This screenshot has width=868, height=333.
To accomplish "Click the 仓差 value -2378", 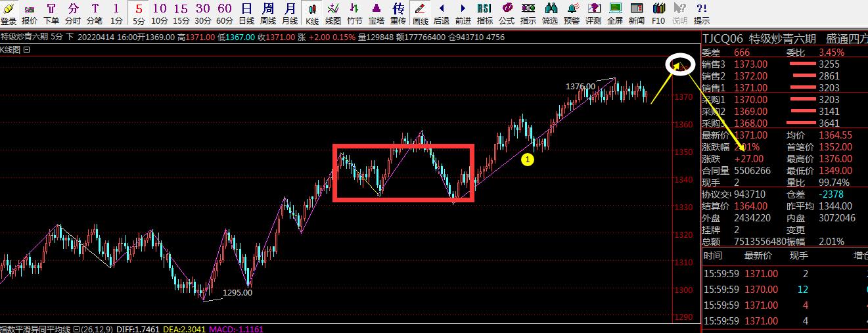I will coord(831,194).
